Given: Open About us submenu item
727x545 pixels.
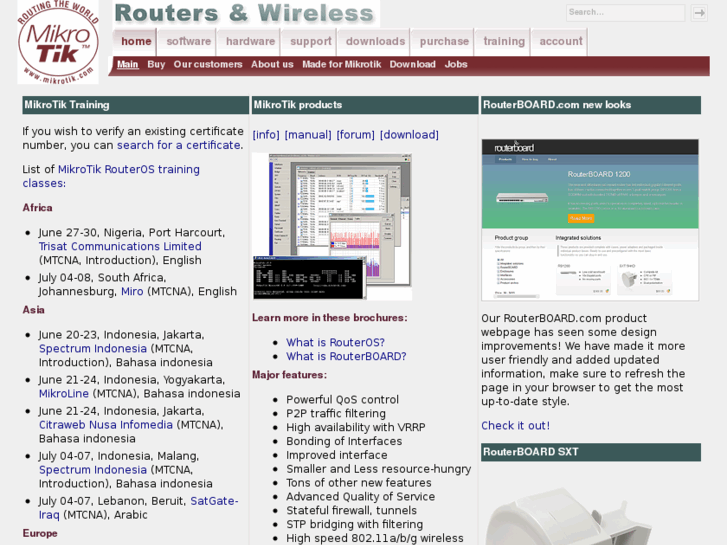Looking at the screenshot, I should click(x=272, y=64).
